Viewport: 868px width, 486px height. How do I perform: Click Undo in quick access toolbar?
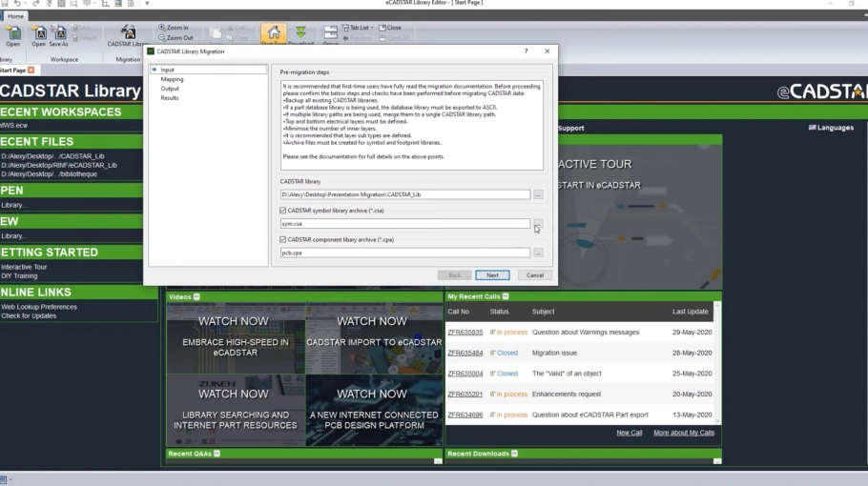(x=18, y=3)
